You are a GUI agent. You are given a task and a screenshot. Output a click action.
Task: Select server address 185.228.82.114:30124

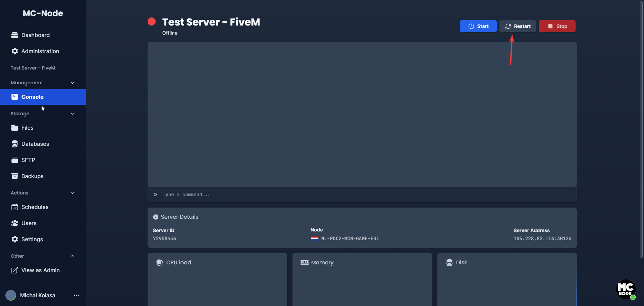pos(542,238)
